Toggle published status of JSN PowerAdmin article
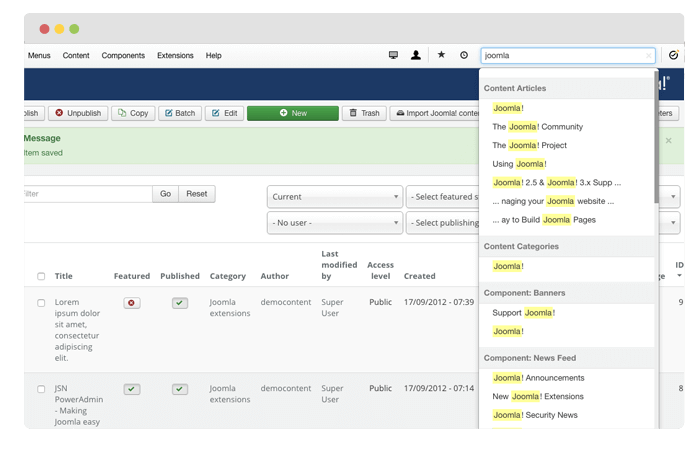700x450 pixels. point(179,389)
